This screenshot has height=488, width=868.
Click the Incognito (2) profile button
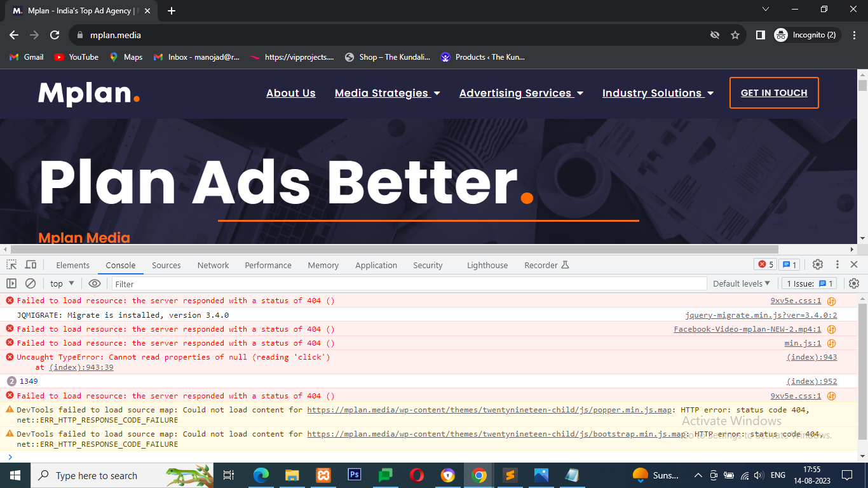(807, 35)
